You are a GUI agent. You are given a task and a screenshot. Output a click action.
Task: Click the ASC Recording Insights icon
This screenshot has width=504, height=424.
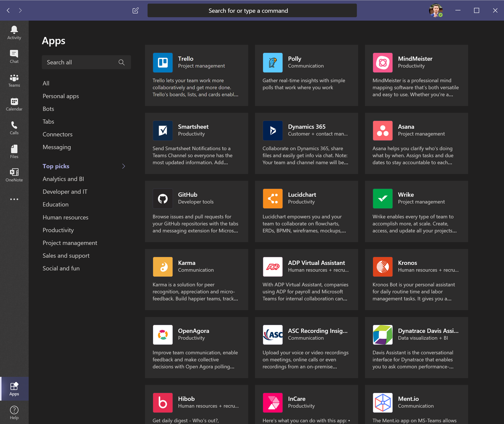[x=273, y=335]
